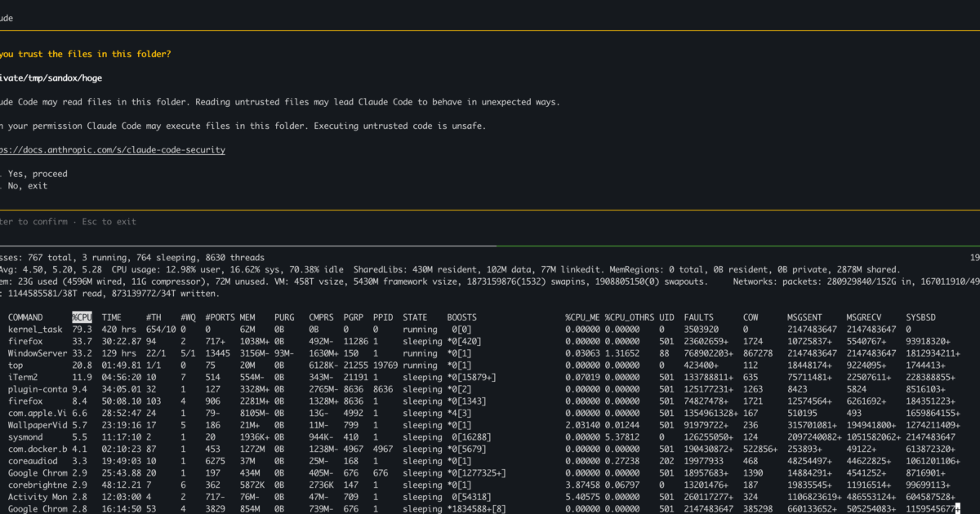The height and width of the screenshot is (514, 980).
Task: Click the *0[15879+] boosts value of iTerm2
Action: click(x=472, y=377)
